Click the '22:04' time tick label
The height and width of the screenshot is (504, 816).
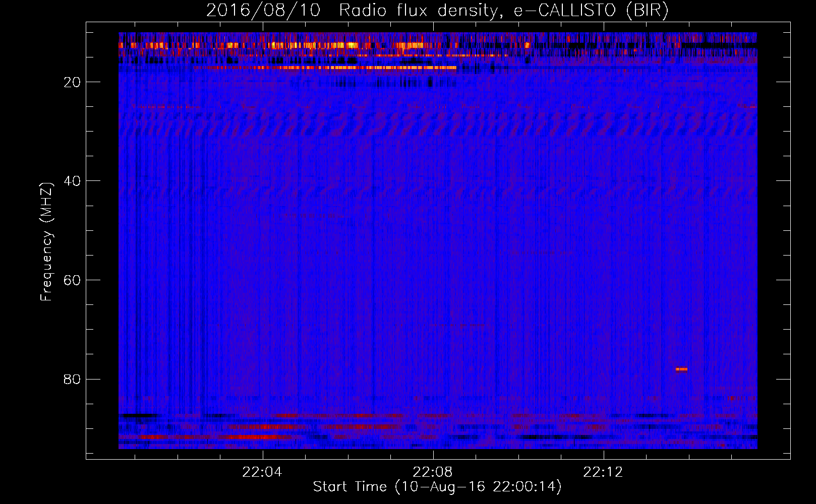(x=262, y=472)
